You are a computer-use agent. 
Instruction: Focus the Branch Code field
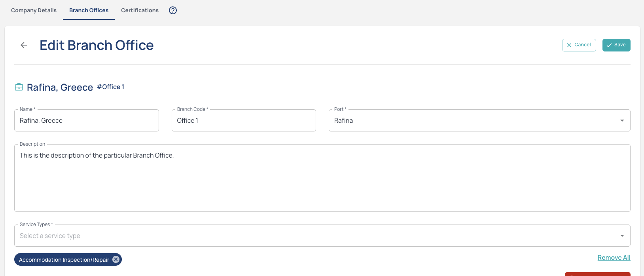pyautogui.click(x=243, y=120)
